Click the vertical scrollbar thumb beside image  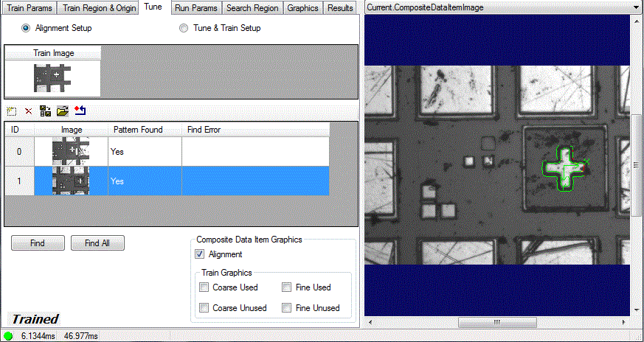637,165
